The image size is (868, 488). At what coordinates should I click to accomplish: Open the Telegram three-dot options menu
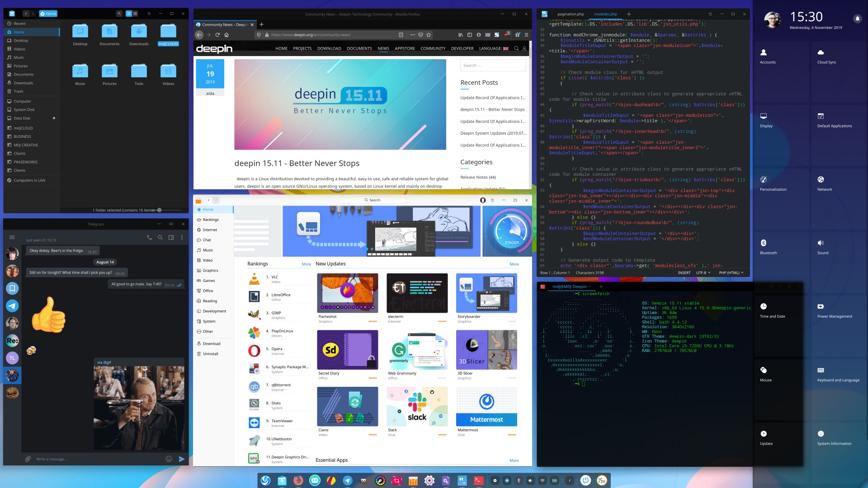[x=182, y=237]
